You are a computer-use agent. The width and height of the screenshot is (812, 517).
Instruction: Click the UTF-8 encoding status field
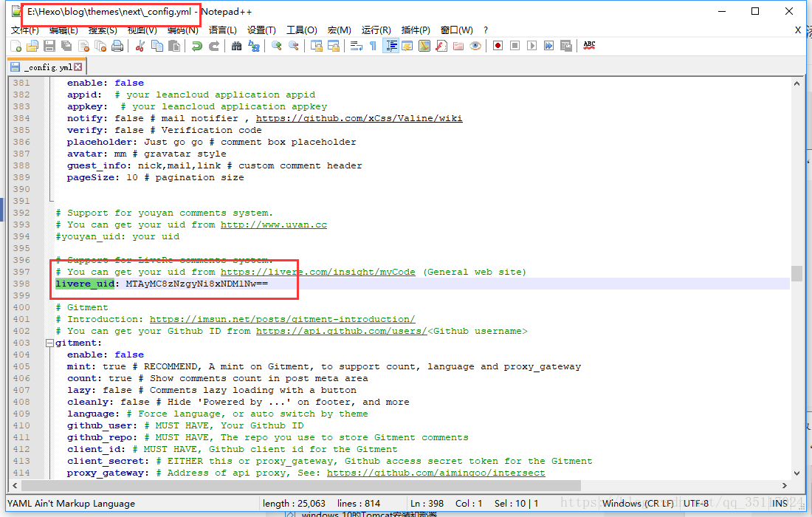[695, 503]
